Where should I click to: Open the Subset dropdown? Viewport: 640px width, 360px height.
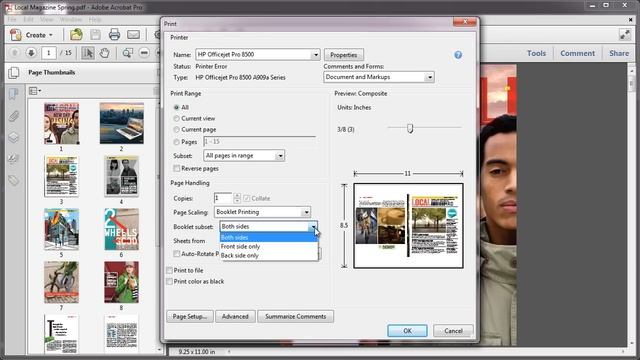tap(280, 156)
